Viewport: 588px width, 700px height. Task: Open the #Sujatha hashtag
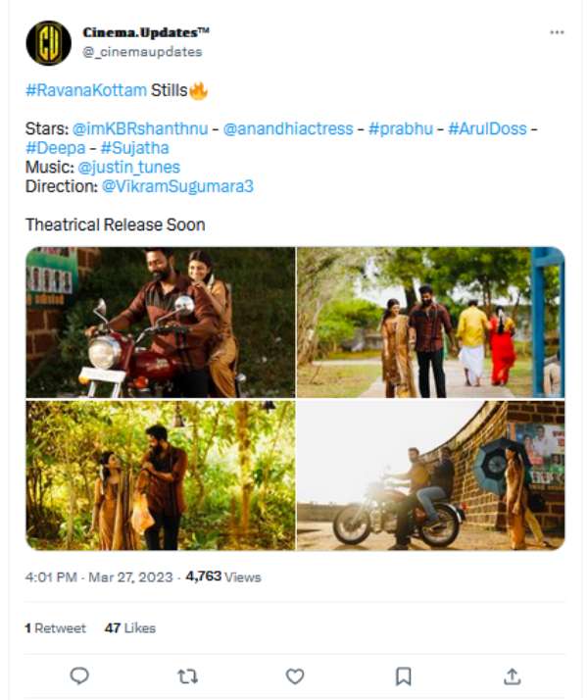point(134,148)
